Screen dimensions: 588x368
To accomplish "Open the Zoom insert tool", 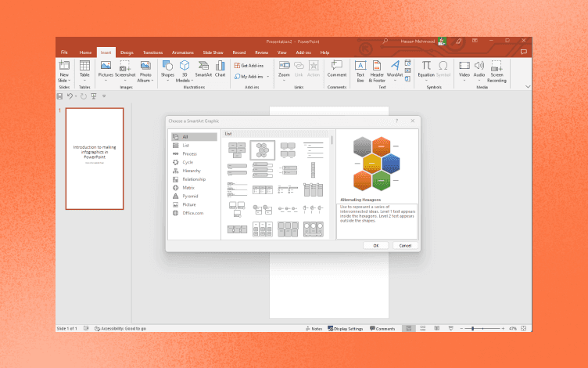I will point(284,71).
